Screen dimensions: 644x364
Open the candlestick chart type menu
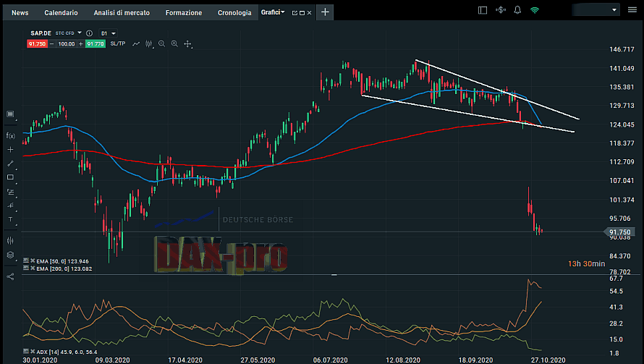pos(149,44)
